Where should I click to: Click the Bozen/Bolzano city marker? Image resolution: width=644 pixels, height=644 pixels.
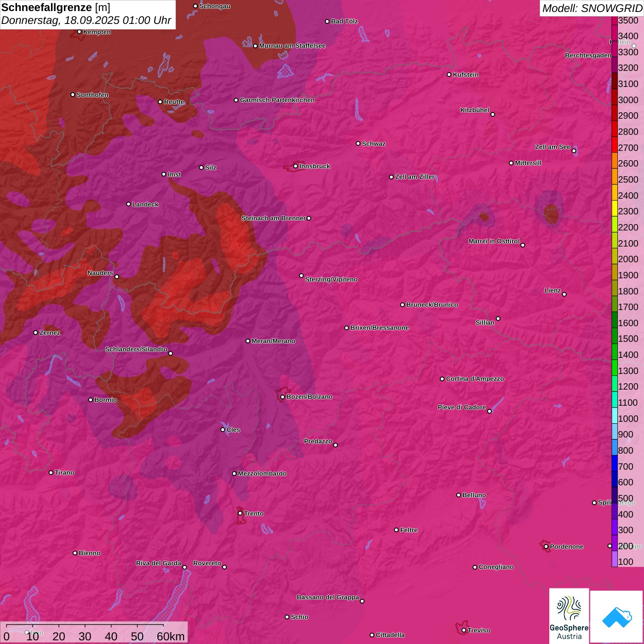282,397
